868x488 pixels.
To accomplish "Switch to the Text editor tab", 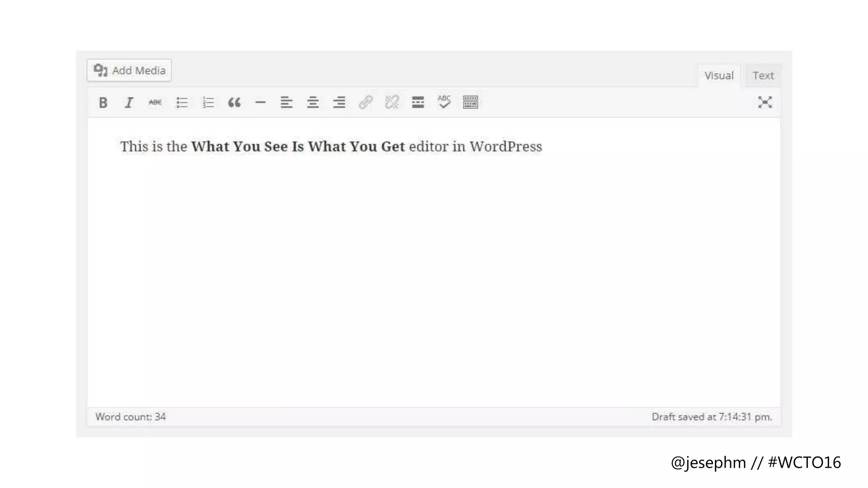I will coord(763,76).
